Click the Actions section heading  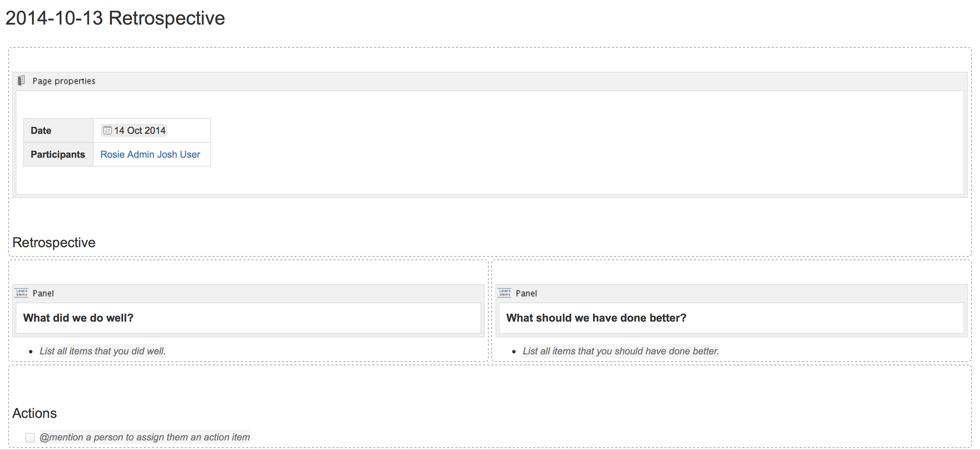(34, 413)
